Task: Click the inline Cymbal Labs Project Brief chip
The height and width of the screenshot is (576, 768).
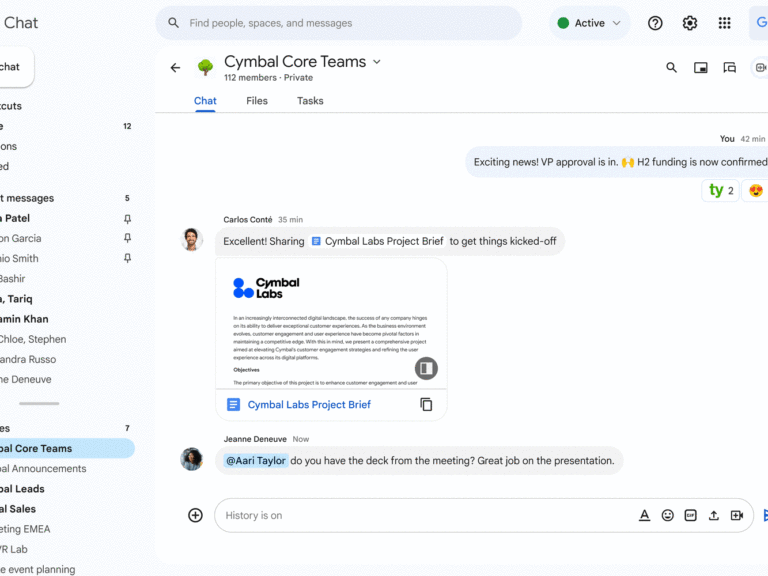Action: 378,241
